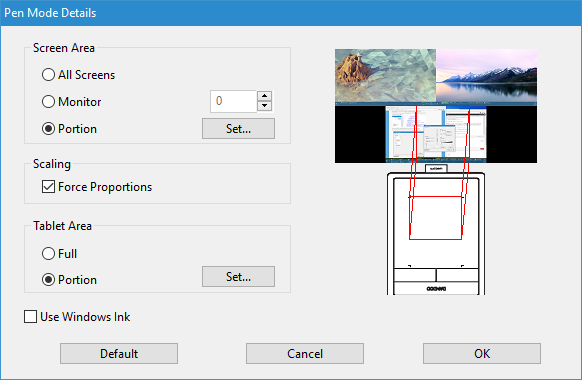
Task: Increase monitor number with up arrow
Action: [264, 96]
